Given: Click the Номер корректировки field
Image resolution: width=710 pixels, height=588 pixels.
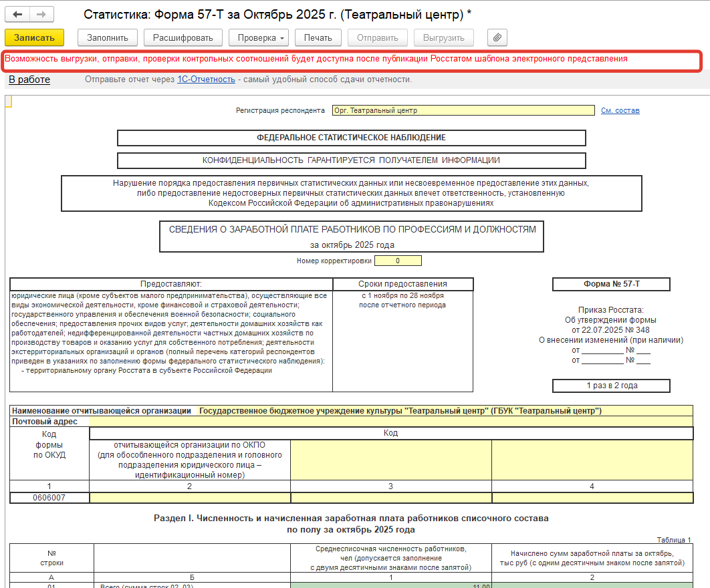Looking at the screenshot, I should pos(398,261).
